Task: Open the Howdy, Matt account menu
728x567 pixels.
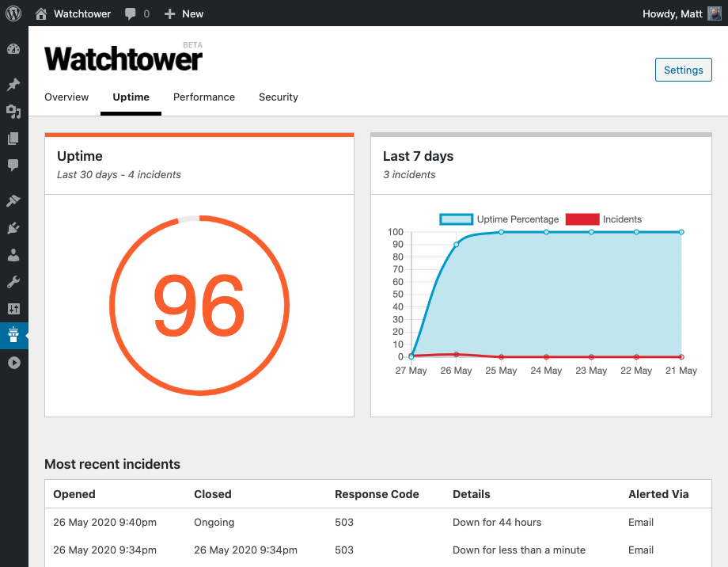Action: (x=681, y=13)
